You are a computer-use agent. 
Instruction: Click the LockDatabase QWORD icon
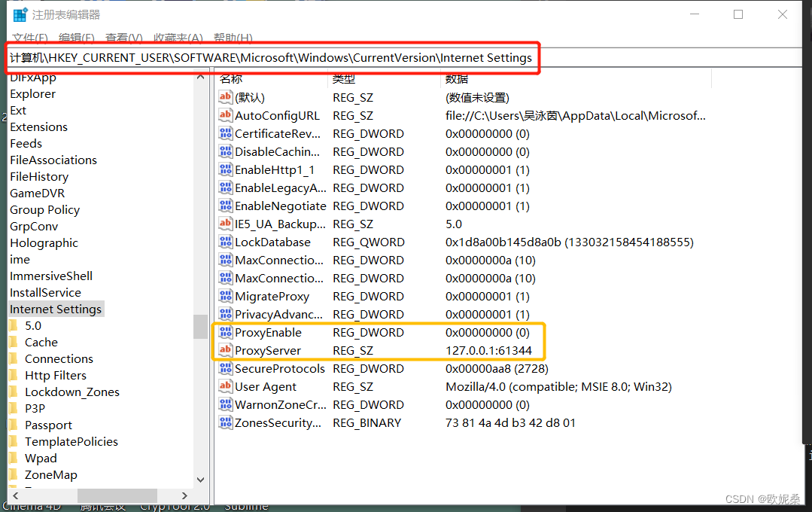[x=225, y=242]
